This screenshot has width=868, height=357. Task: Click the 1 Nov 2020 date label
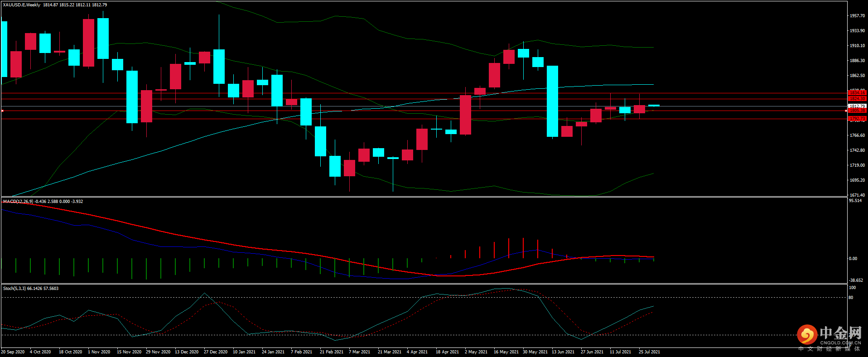(99, 352)
